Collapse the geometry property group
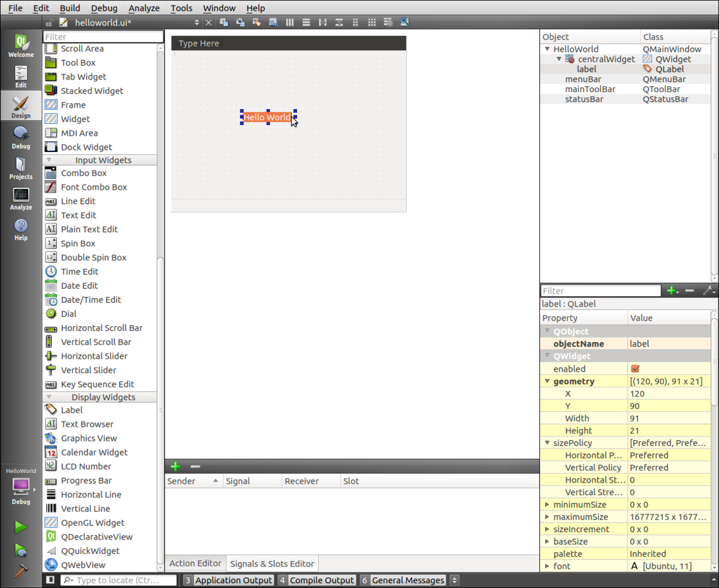The width and height of the screenshot is (719, 588). point(547,381)
